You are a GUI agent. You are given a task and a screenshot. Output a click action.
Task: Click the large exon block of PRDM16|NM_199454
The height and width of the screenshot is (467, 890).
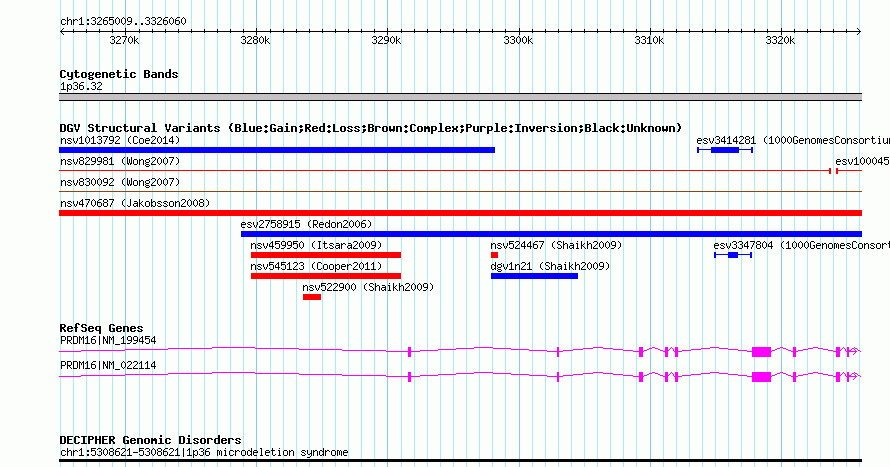(762, 352)
